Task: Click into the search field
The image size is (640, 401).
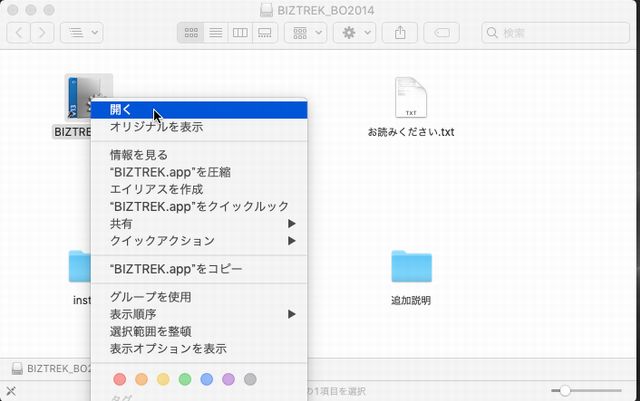Action: coord(556,33)
